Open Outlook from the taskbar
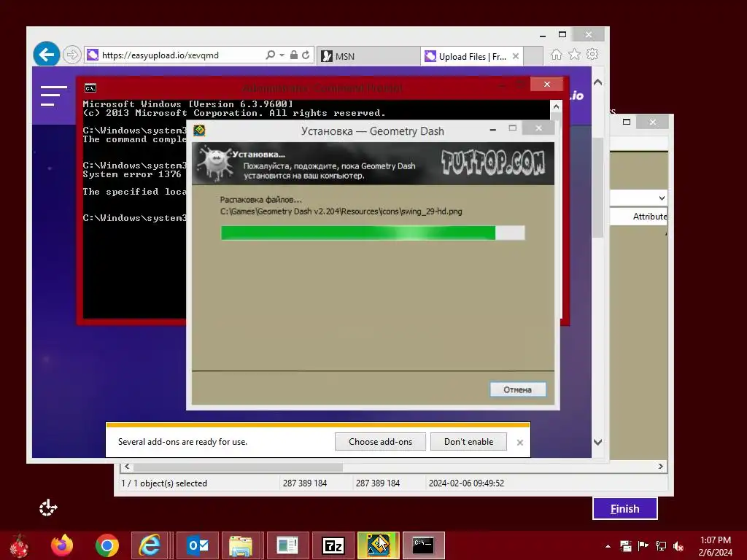Screen dimensions: 747x560 pyautogui.click(x=197, y=545)
